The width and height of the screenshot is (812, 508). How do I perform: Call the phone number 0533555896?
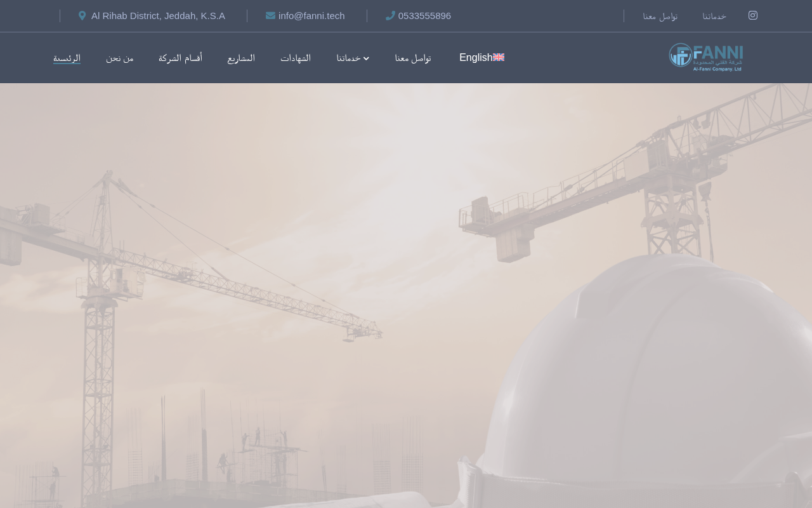424,15
